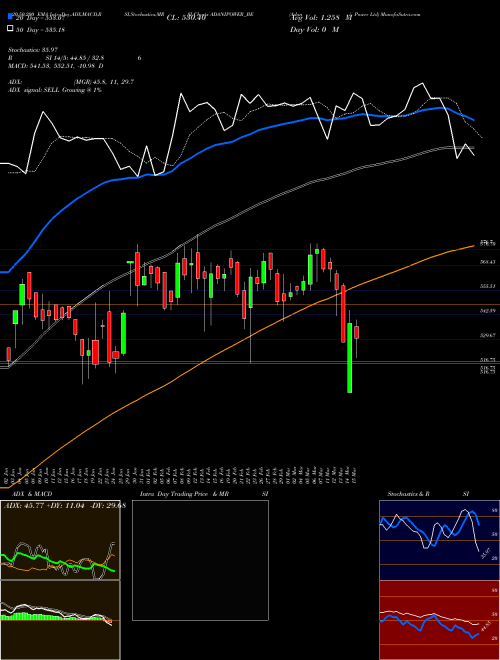Click the ADX (MGR) 45.8 values line
500x660 pixels.
71,82
